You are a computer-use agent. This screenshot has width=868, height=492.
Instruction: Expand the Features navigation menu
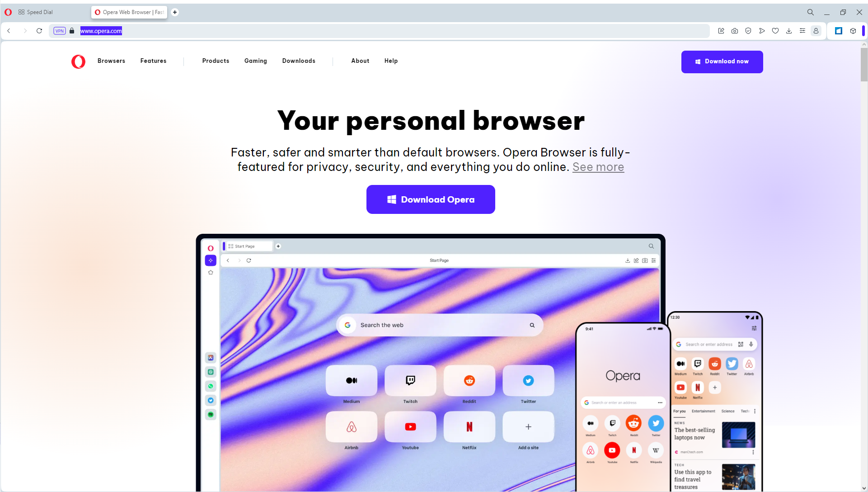(153, 61)
